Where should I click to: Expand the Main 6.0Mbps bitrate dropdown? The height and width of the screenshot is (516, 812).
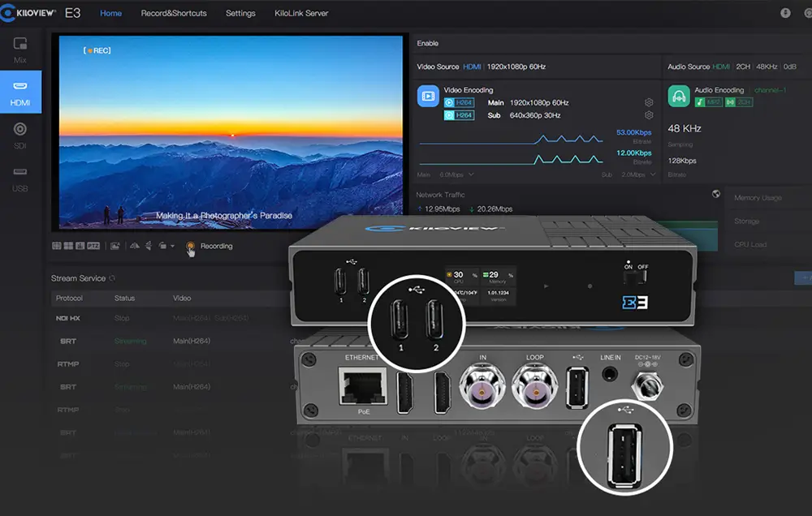point(456,175)
